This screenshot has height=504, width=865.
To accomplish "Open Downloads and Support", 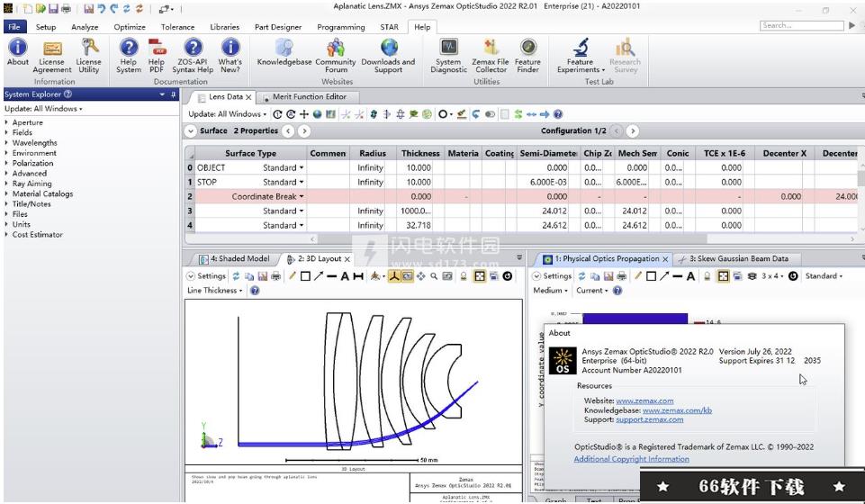I will pyautogui.click(x=388, y=56).
